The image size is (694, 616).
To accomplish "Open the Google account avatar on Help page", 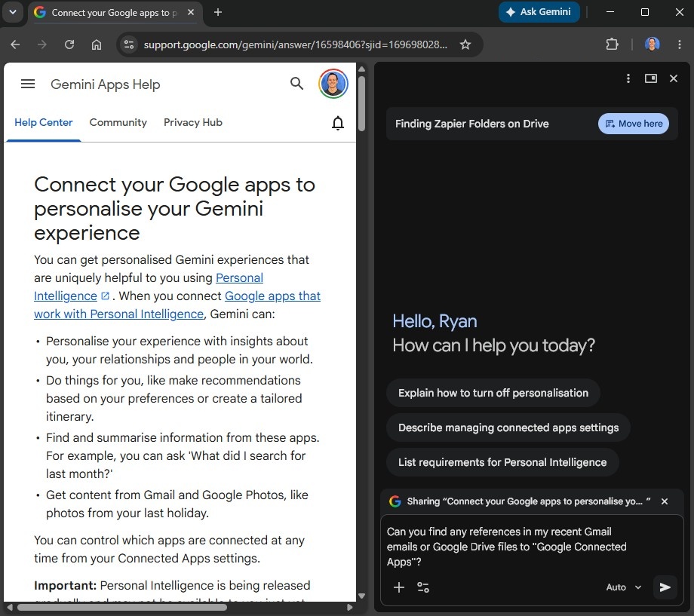I will [333, 83].
